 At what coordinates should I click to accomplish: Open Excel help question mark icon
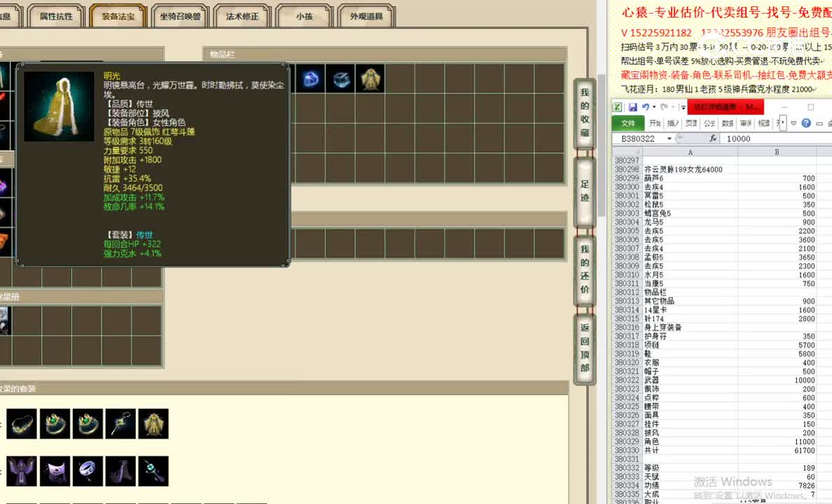coord(806,123)
